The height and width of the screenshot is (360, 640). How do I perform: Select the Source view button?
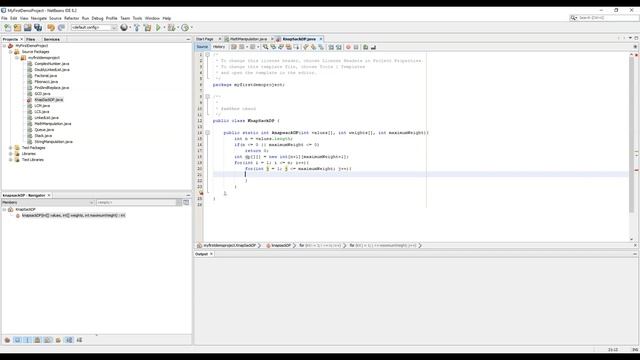(202, 47)
